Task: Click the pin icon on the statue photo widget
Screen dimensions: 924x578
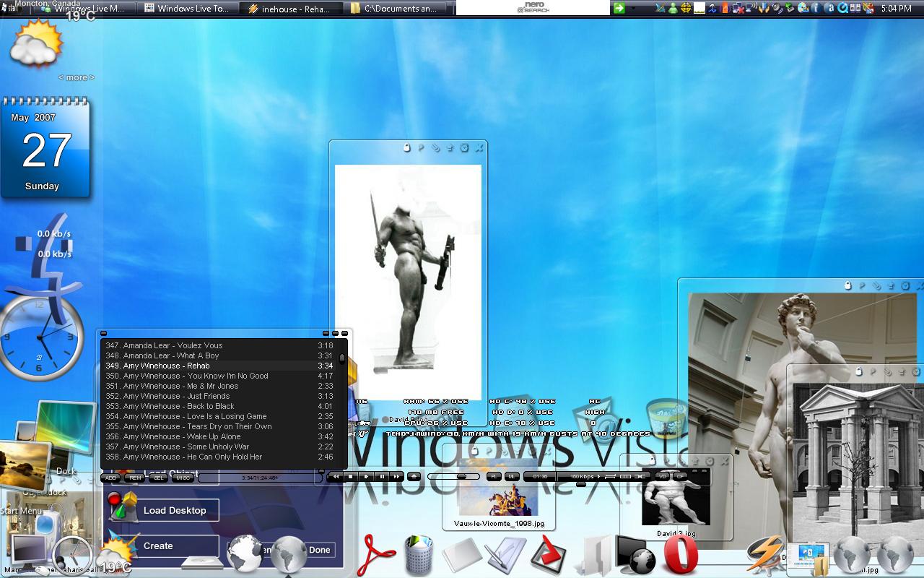Action: tap(421, 147)
